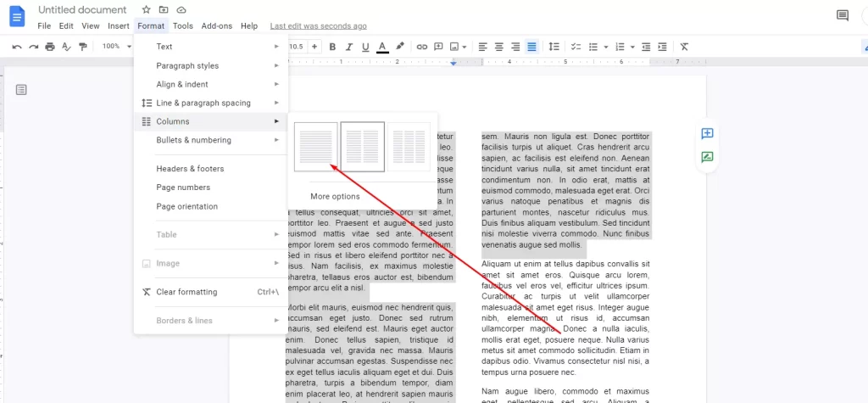Click the Print icon
This screenshot has height=403, width=868.
[x=50, y=47]
